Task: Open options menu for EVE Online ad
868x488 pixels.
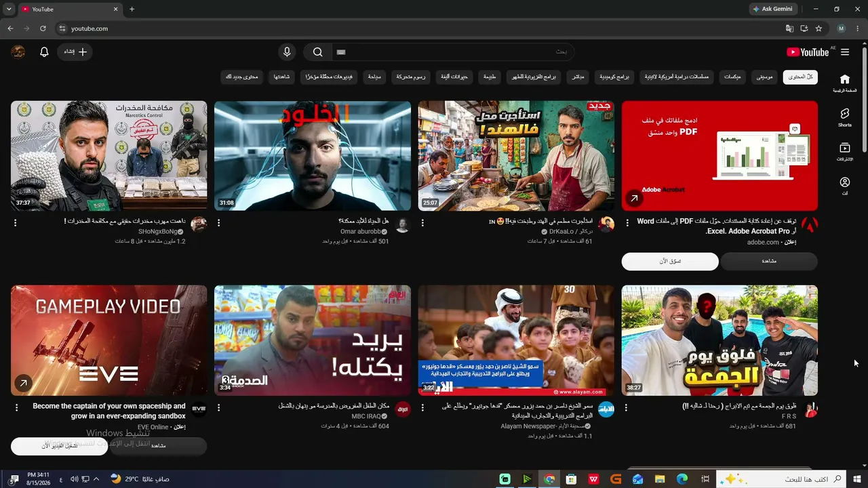Action: click(16, 407)
